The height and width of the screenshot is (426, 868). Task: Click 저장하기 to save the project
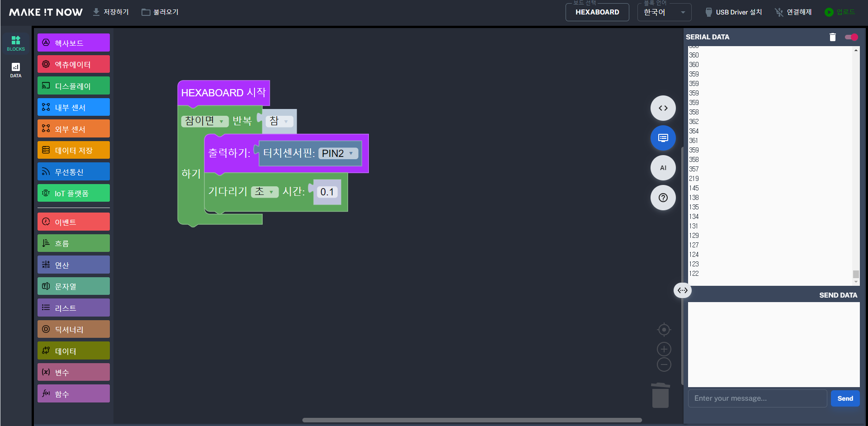111,12
